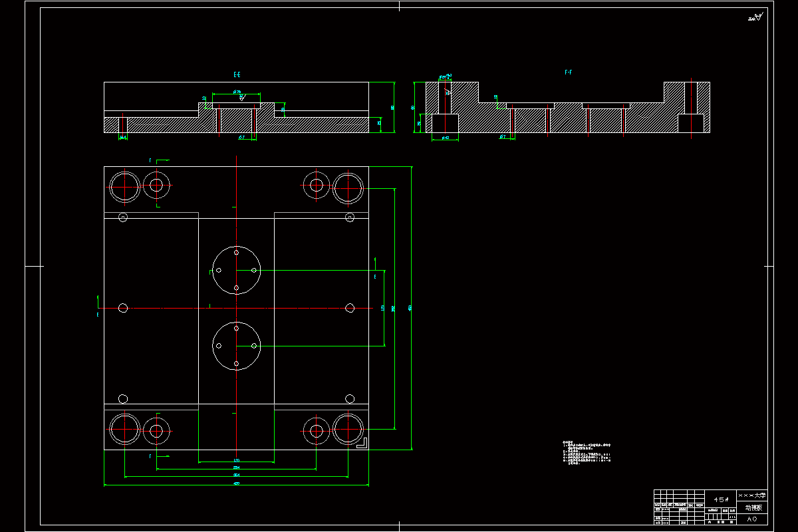Select the φ42 dimension in F-F section
Screen dimensions: 798x532
click(446, 138)
